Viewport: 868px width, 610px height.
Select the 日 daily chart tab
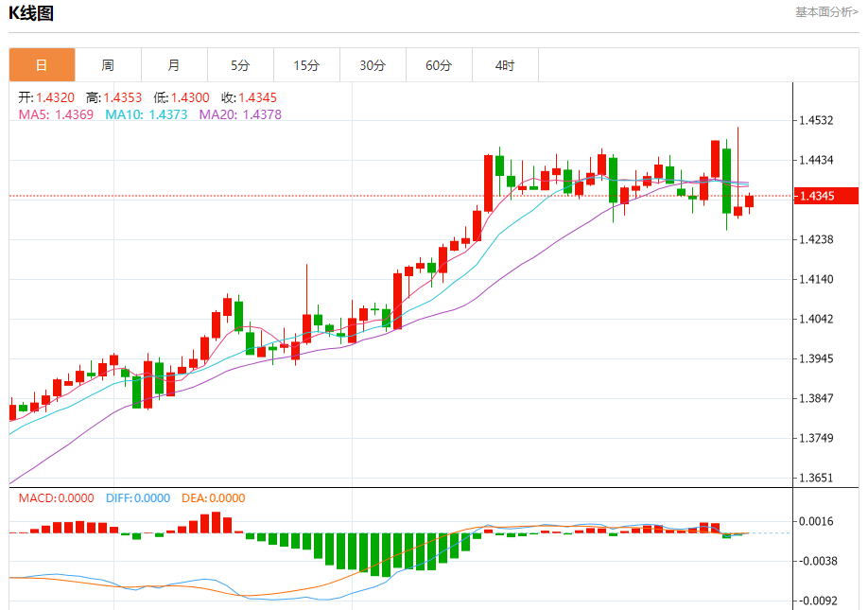tap(42, 65)
